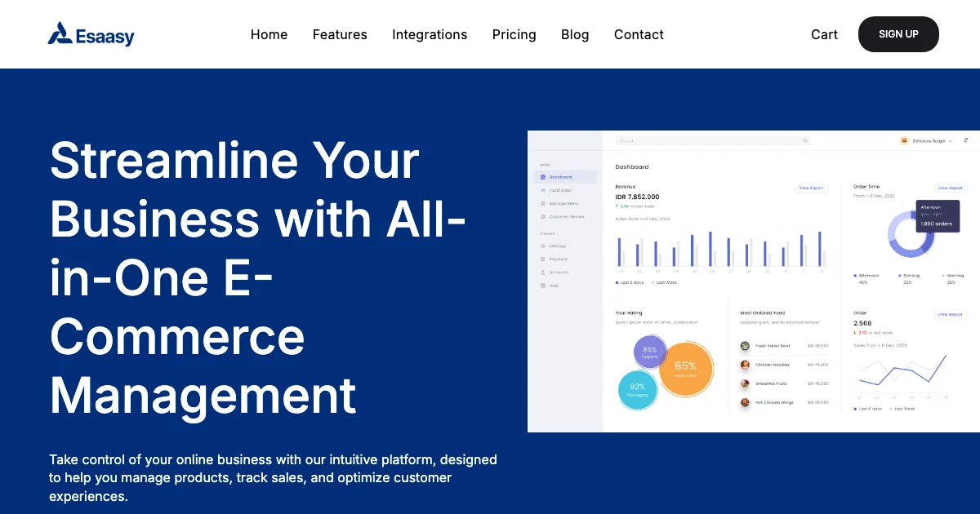980x514 pixels.
Task: View the Pricing page
Action: click(514, 34)
